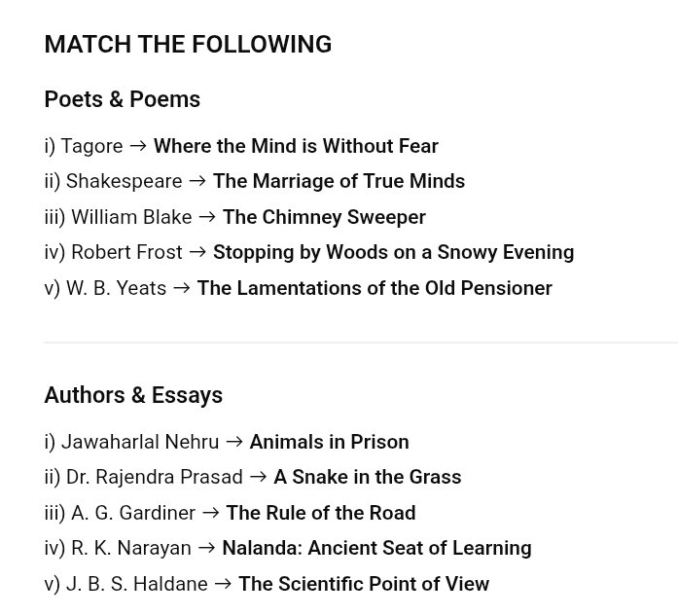Click The Scientific Point of View title
The height and width of the screenshot is (616, 678).
pos(364,584)
